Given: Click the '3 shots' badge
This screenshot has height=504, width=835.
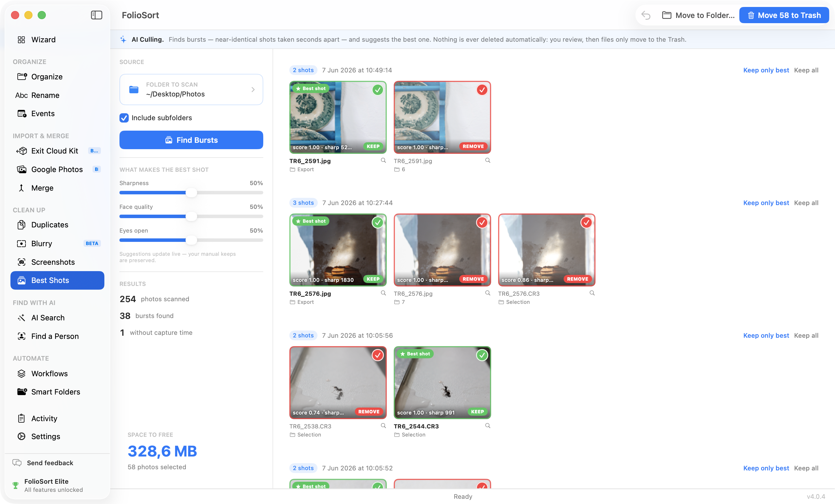Looking at the screenshot, I should [303, 203].
